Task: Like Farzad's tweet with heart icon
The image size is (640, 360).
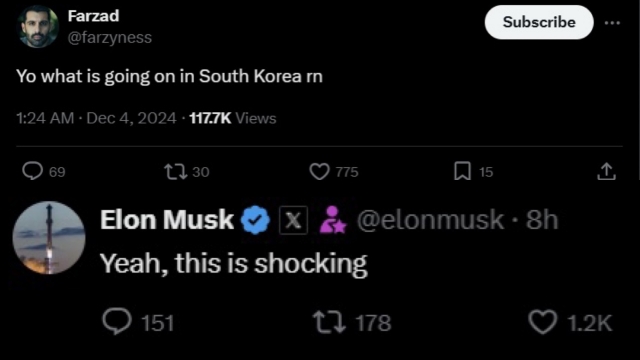Action: pyautogui.click(x=319, y=171)
